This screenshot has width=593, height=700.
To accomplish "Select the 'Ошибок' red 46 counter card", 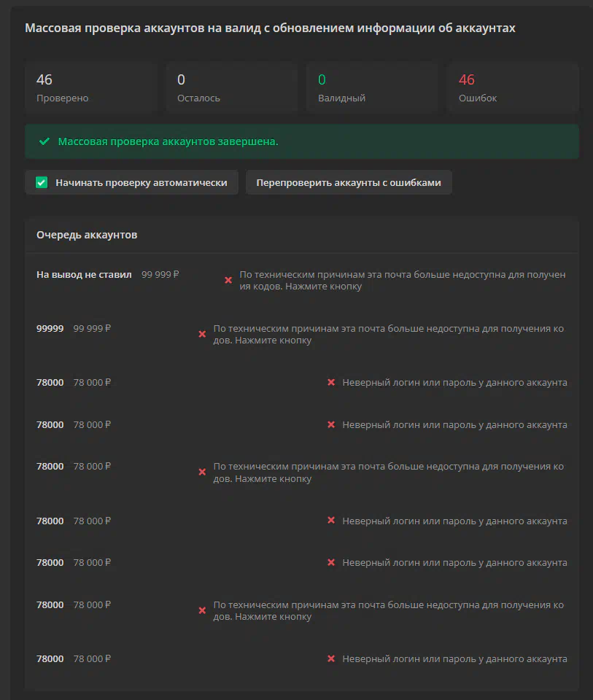I will tap(513, 87).
